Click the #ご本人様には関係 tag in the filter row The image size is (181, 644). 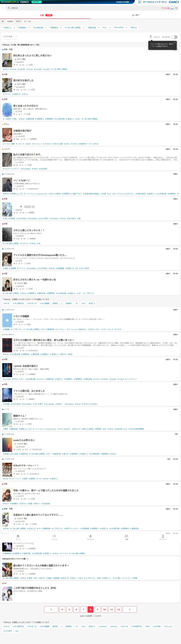coord(73,27)
